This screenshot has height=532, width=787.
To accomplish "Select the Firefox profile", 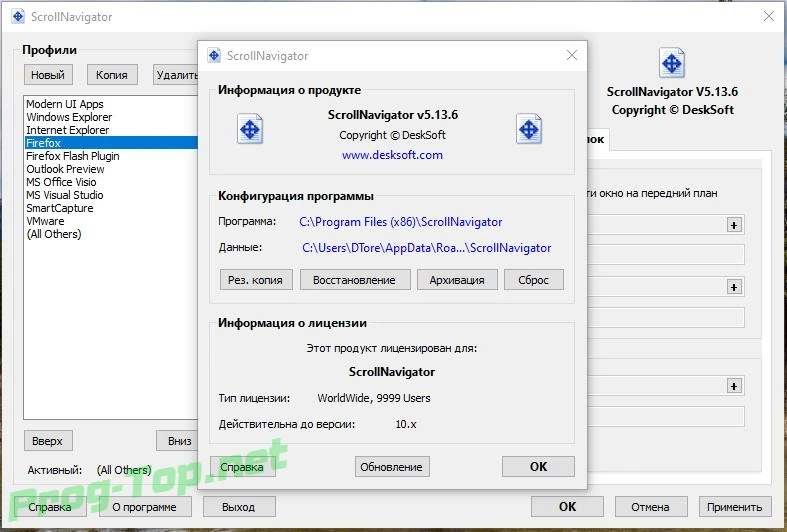I will 111,143.
